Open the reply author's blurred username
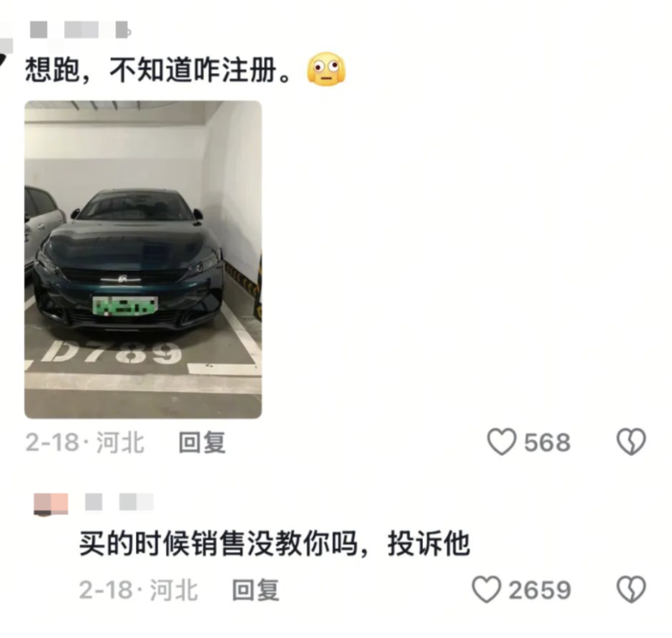The width and height of the screenshot is (672, 638). (x=119, y=502)
